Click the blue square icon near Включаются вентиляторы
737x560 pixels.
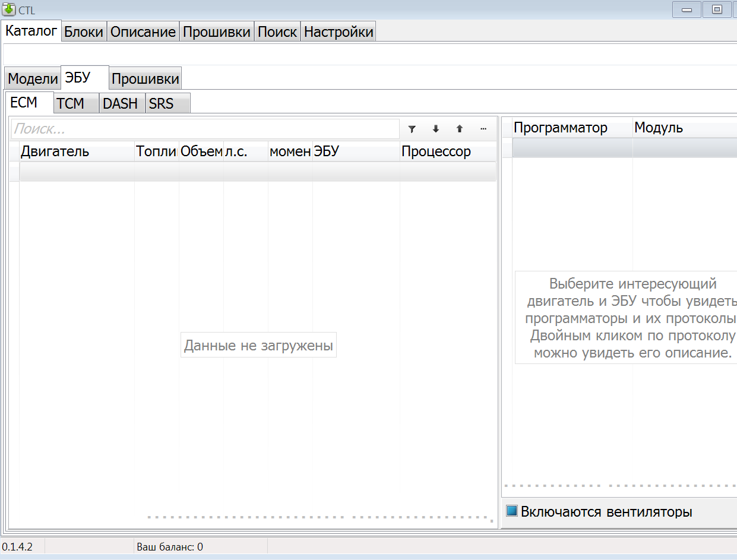click(512, 511)
